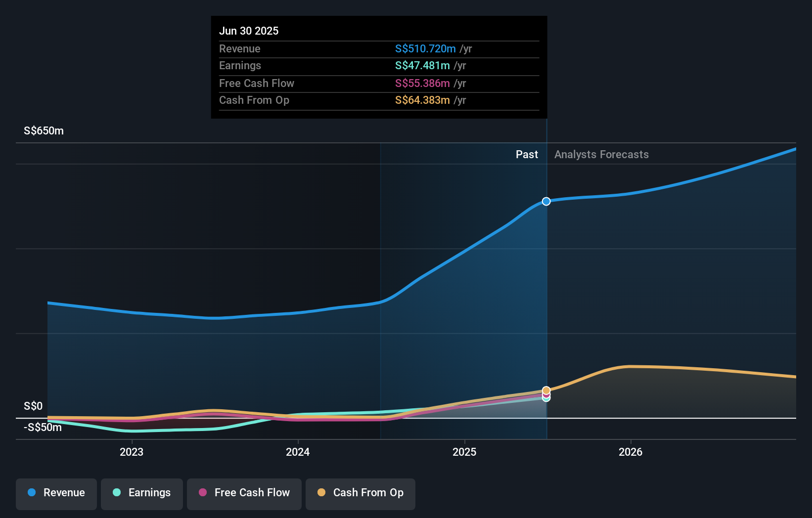This screenshot has width=812, height=518.
Task: Click the Jun 30 2025 tooltip date
Action: tap(249, 31)
